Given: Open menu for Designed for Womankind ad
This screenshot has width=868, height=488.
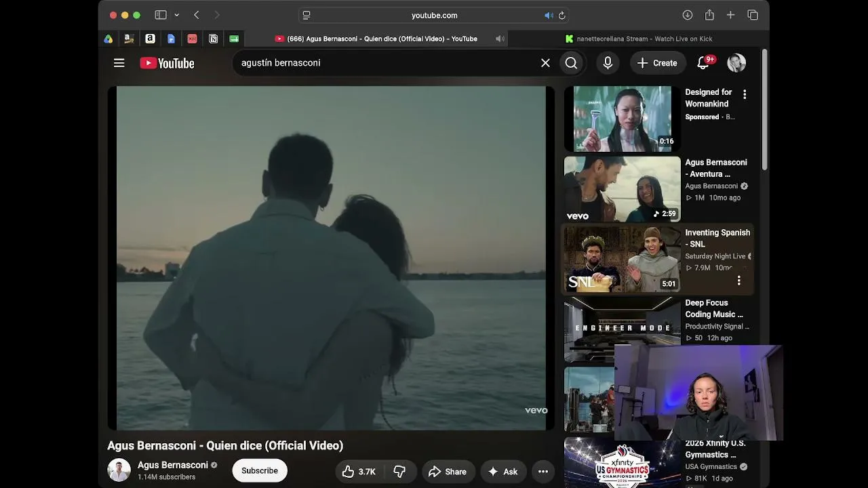Looking at the screenshot, I should [x=745, y=95].
